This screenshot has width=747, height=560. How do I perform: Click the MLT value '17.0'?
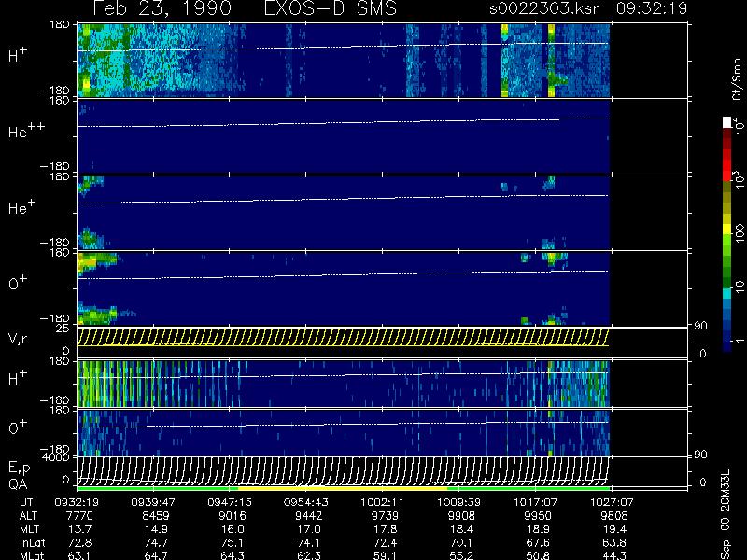309,529
